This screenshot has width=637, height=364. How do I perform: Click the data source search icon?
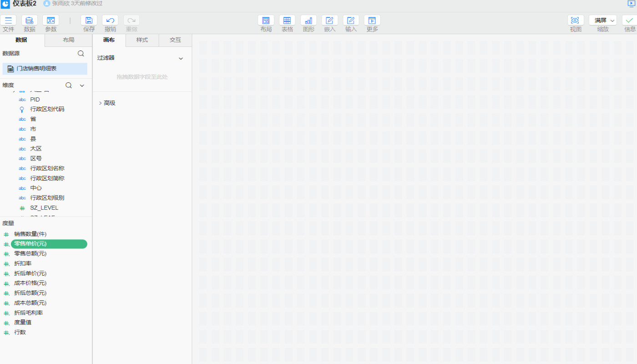pos(81,53)
